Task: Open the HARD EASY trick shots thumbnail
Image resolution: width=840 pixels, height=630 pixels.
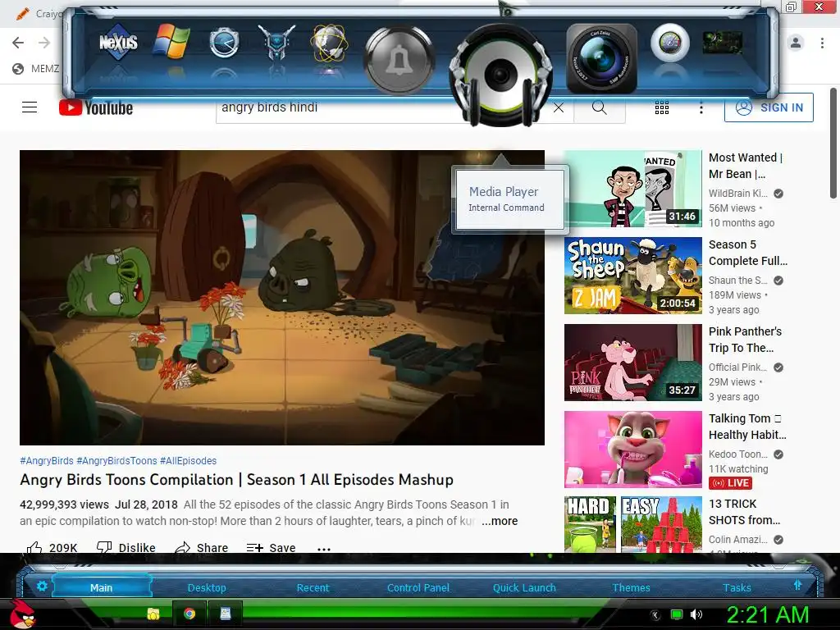Action: (632, 524)
